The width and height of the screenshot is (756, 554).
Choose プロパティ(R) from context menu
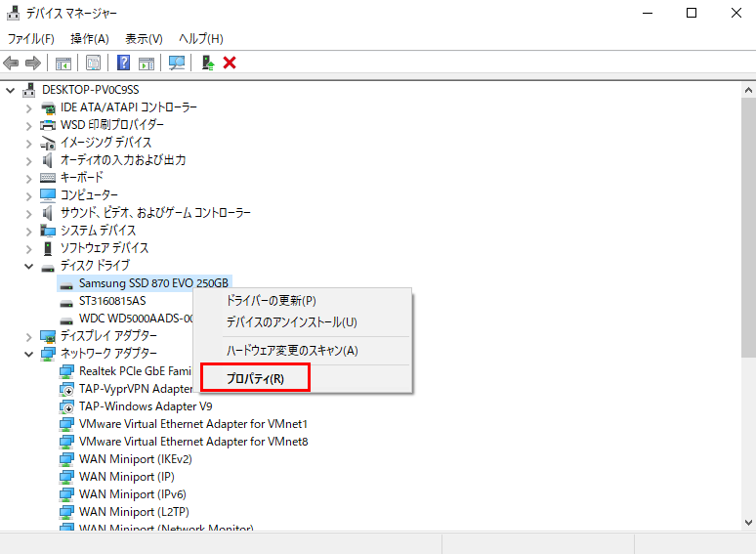(303, 378)
